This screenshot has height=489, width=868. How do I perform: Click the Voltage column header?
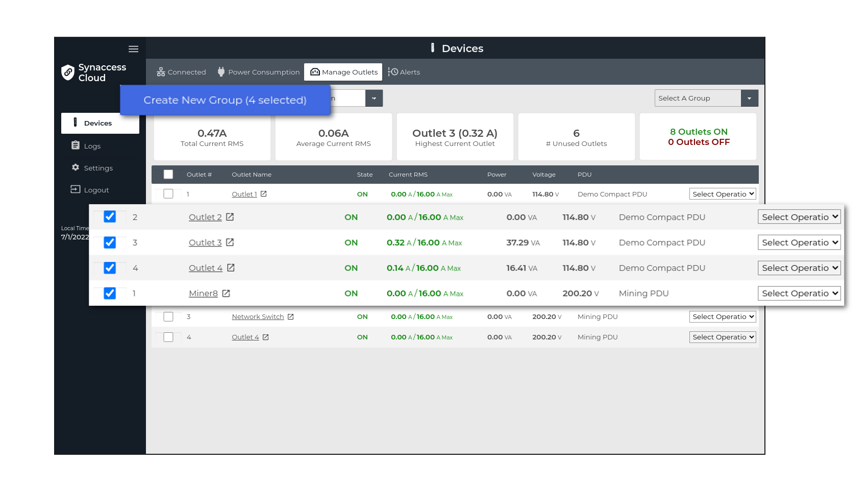point(544,175)
